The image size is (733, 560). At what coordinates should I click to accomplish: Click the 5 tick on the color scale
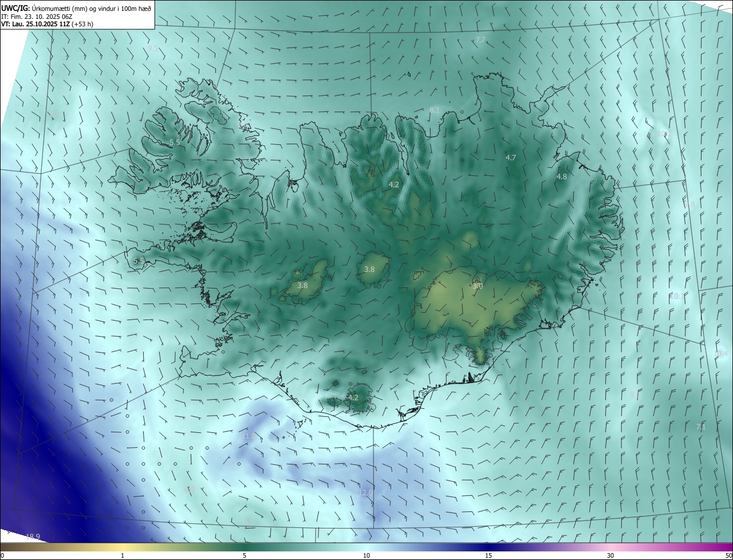click(245, 555)
